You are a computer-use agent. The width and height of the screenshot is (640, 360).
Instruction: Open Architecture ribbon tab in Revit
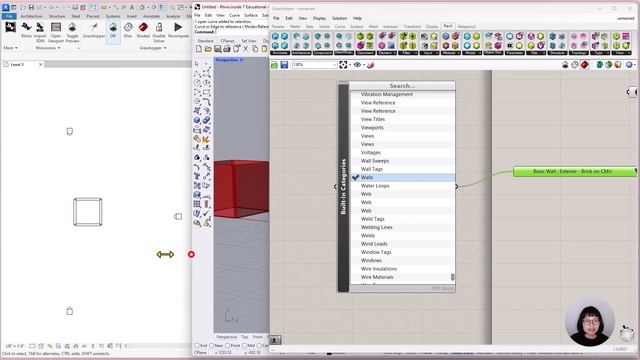point(31,16)
